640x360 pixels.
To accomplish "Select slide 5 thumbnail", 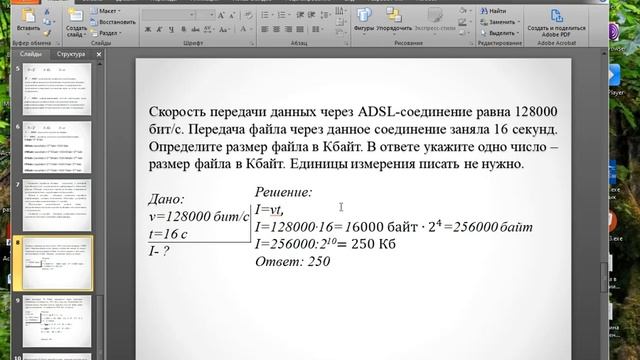I will coord(57,89).
